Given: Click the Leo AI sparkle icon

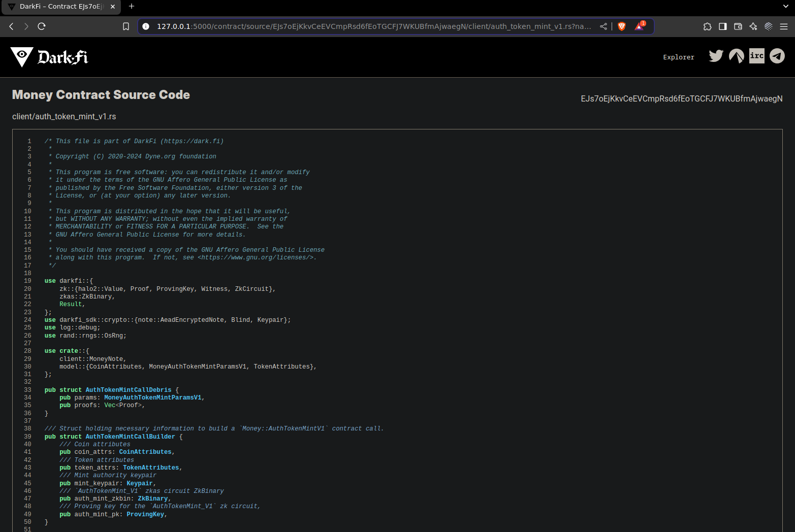Looking at the screenshot, I should (753, 26).
